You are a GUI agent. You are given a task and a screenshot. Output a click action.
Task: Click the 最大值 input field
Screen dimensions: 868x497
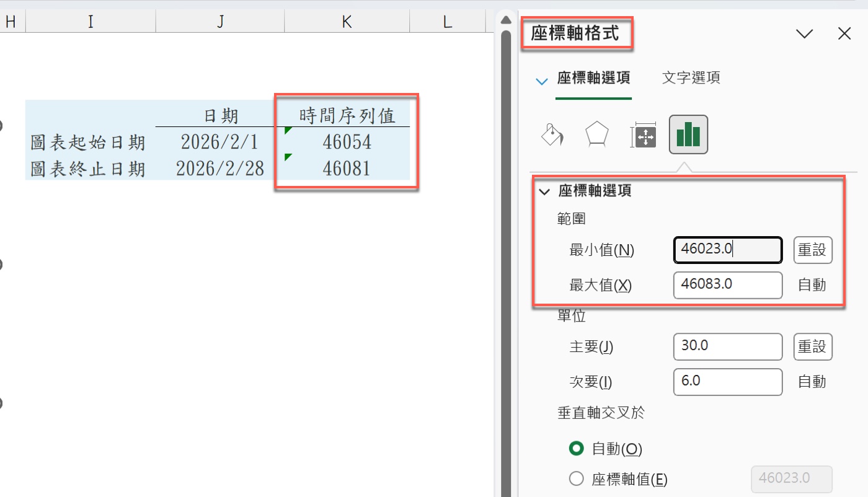coord(727,285)
